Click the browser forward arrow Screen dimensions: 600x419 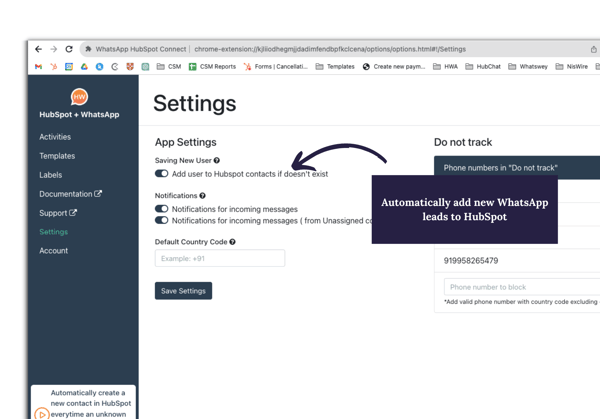[54, 49]
